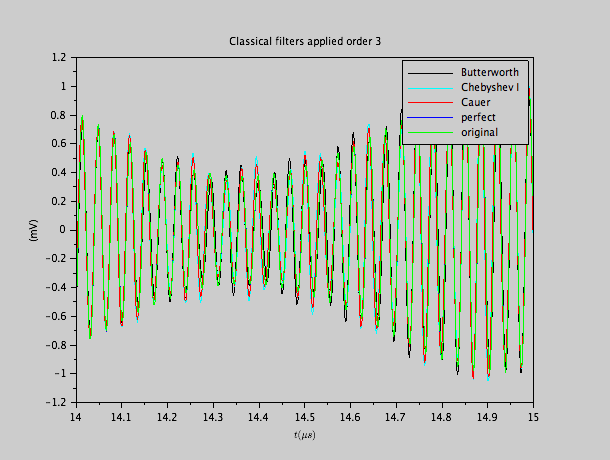The width and height of the screenshot is (610, 460).
Task: Click the plot title Classical filters applied order 3
Action: click(x=305, y=41)
